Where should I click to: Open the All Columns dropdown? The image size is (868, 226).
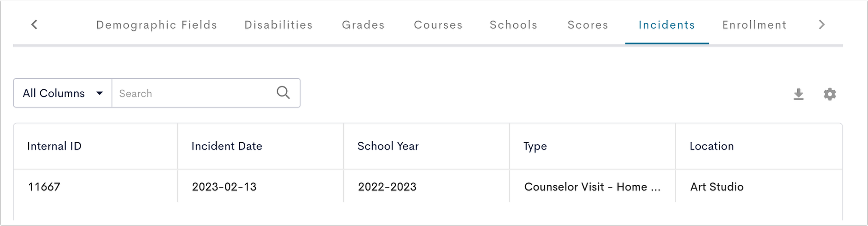point(63,93)
